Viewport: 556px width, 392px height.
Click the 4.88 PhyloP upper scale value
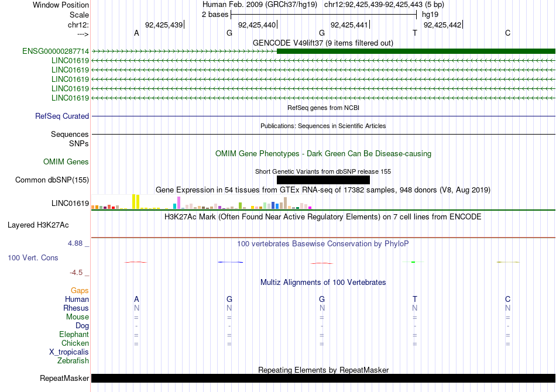pyautogui.click(x=75, y=243)
